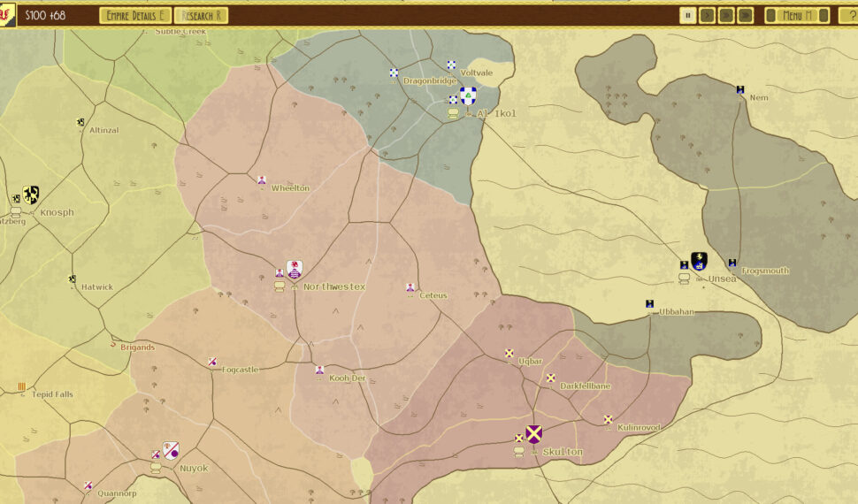Open the Research panel
The width and height of the screenshot is (858, 504).
(x=201, y=15)
